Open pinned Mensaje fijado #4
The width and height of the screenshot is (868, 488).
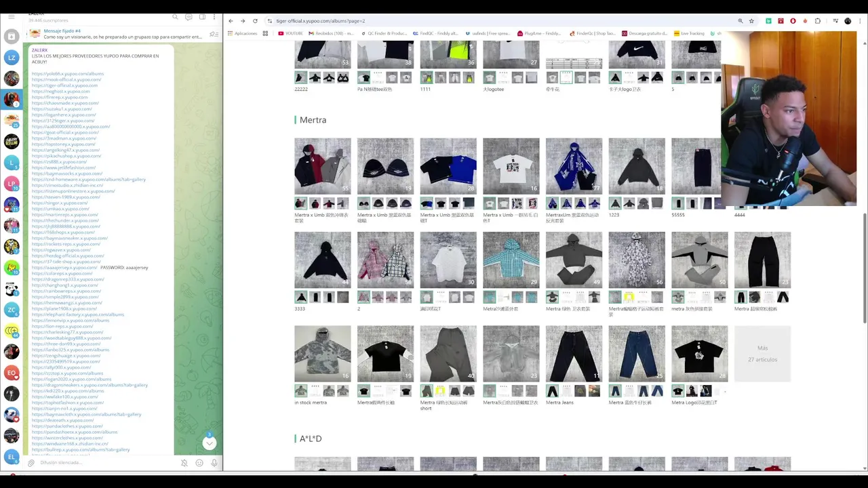122,34
